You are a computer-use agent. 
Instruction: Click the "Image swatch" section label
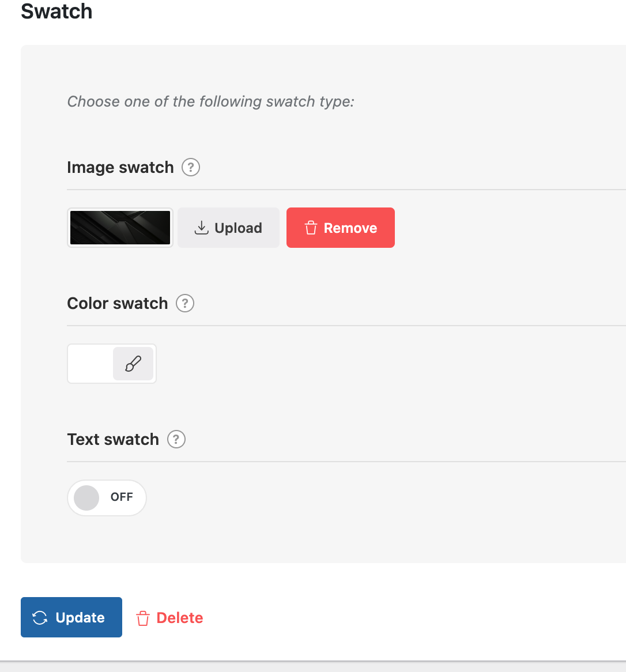click(120, 168)
